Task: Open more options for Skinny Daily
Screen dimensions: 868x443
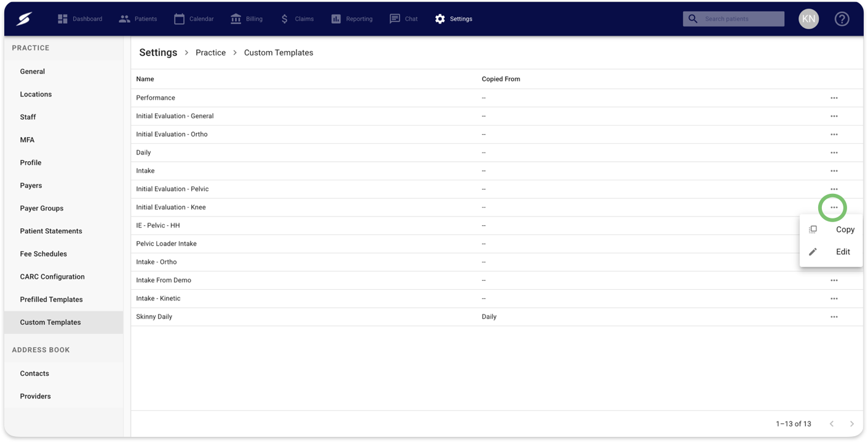Action: pos(834,317)
